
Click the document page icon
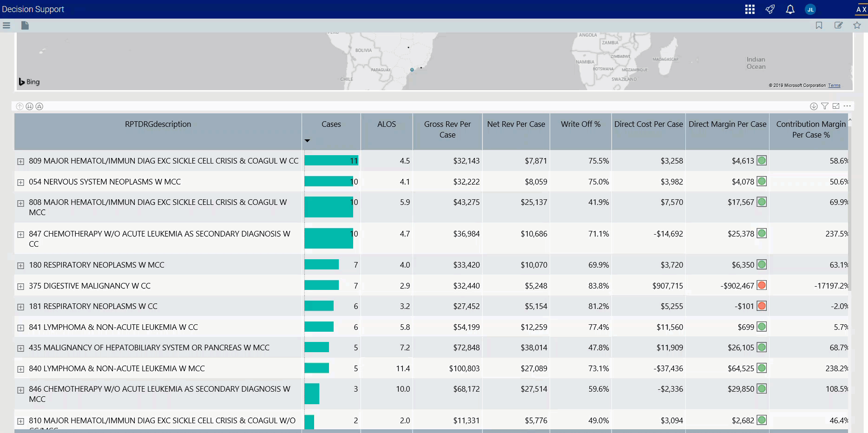pos(25,26)
